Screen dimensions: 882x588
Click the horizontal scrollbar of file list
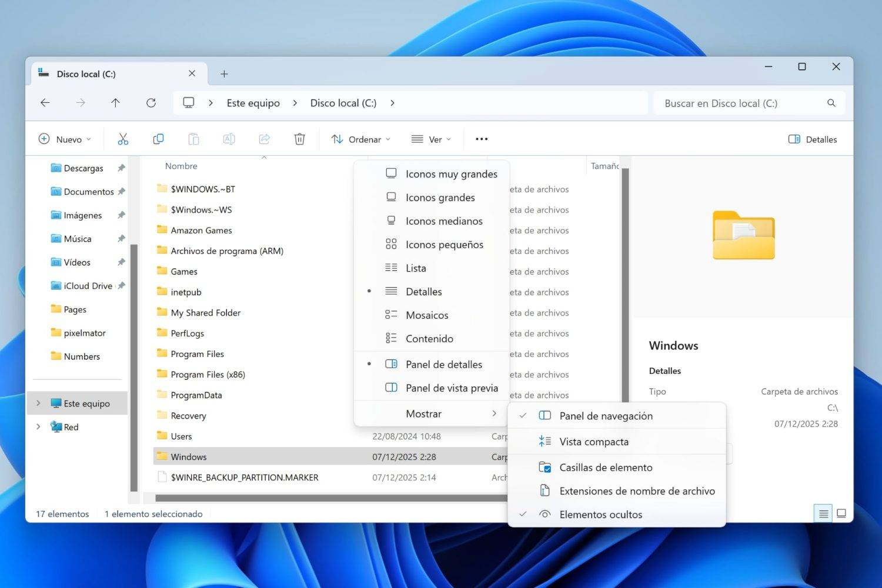tap(331, 498)
